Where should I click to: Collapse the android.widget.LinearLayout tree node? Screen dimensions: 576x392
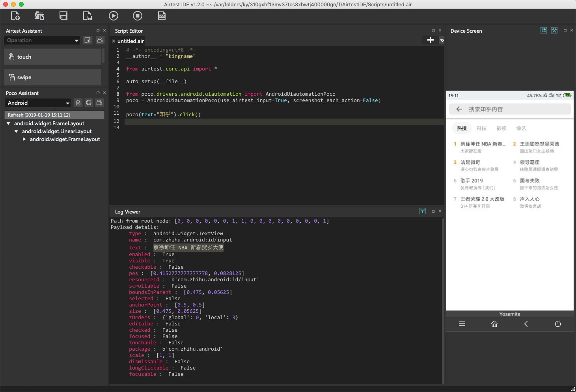[16, 132]
